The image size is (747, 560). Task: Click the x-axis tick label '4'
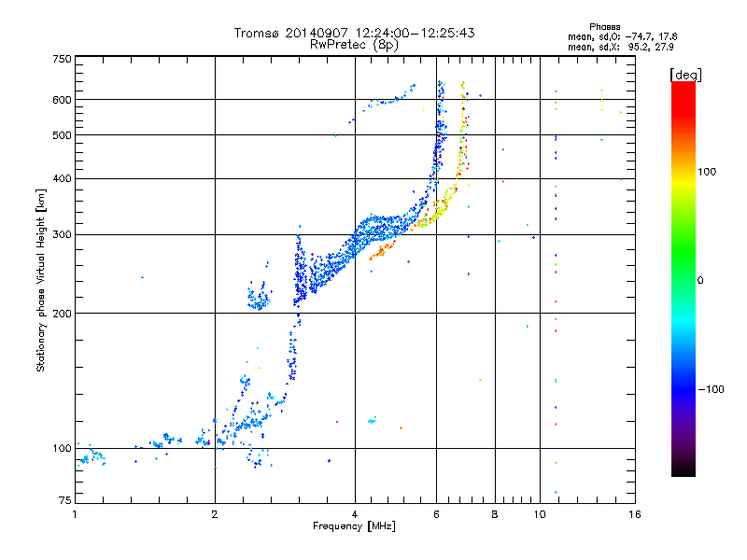355,514
